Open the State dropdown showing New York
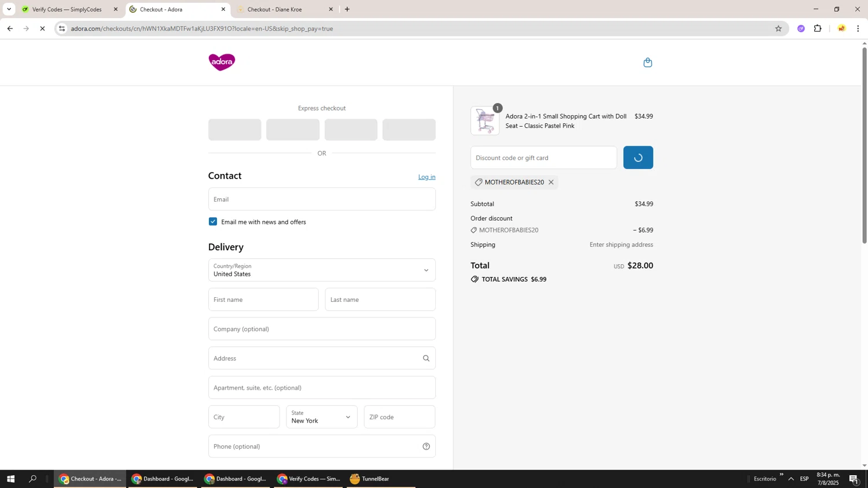Screen dimensions: 868x488 (x=322, y=417)
